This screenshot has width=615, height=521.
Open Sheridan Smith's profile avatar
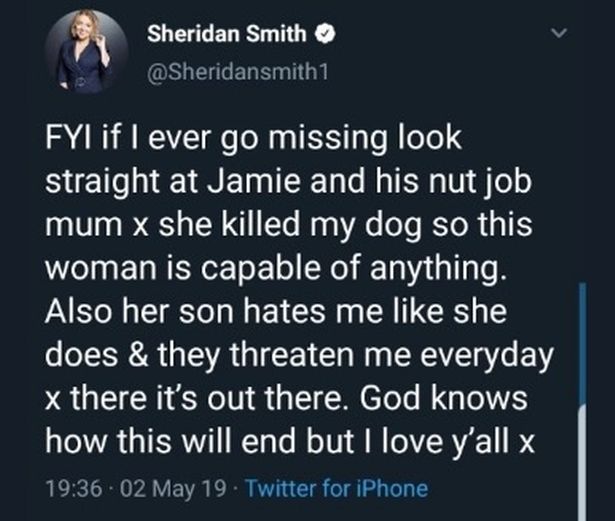(x=85, y=52)
